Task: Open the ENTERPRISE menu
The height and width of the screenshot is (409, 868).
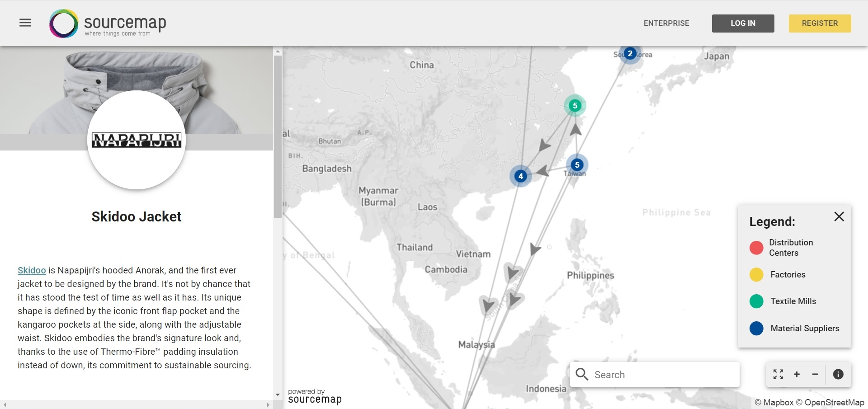Action: tap(666, 23)
